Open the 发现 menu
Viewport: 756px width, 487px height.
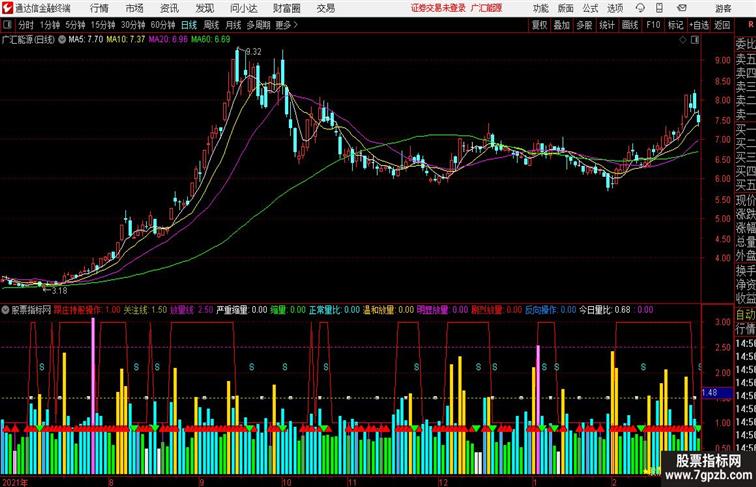click(205, 8)
